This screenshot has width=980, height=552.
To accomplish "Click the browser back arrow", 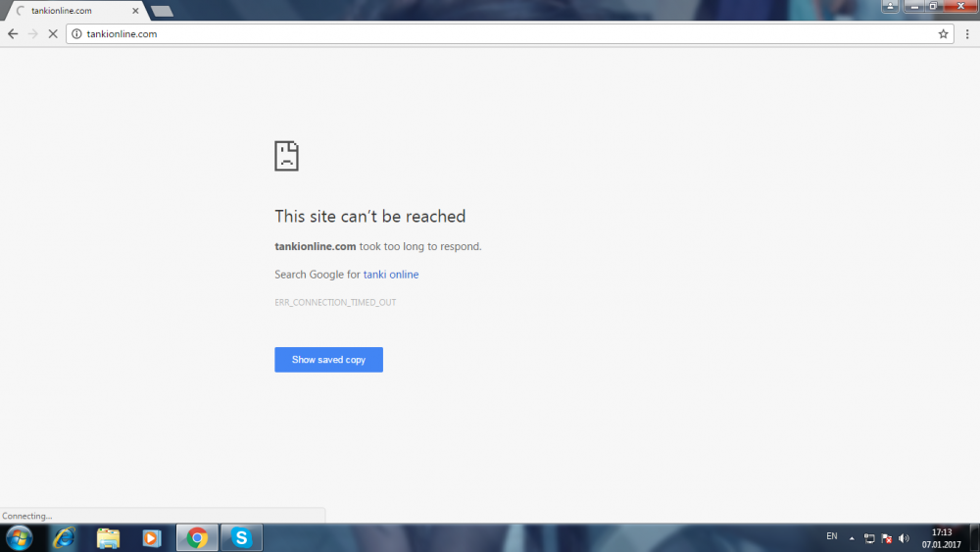I will 12,34.
